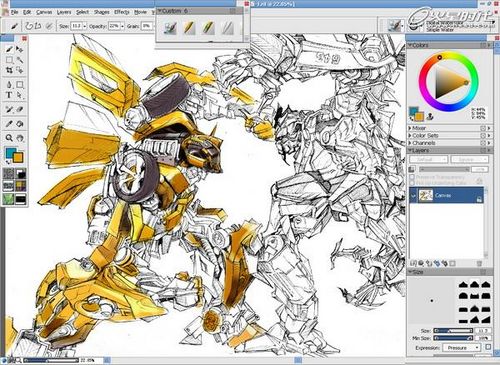Adjust the Size slider in Size panel
Screen dimensions: 500x365
pyautogui.click(x=453, y=331)
